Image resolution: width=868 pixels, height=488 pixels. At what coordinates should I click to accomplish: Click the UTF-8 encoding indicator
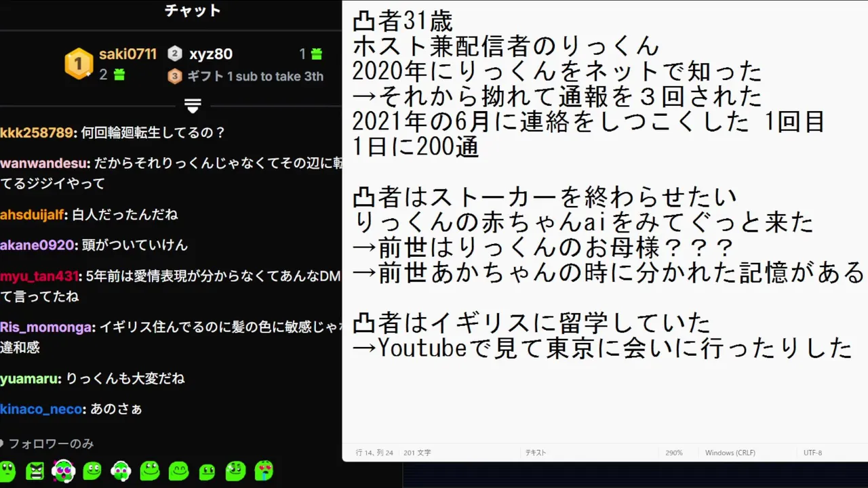pyautogui.click(x=812, y=453)
